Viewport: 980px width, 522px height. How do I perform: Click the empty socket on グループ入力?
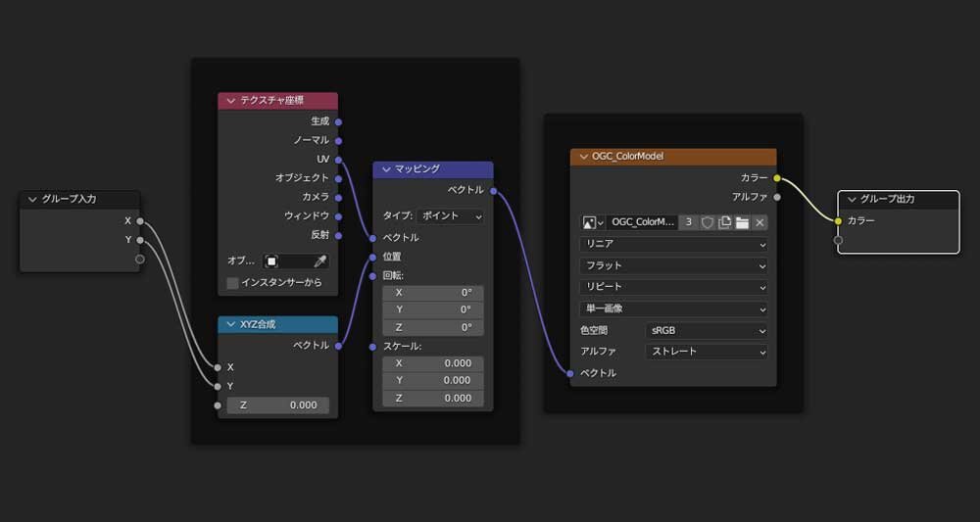click(140, 260)
